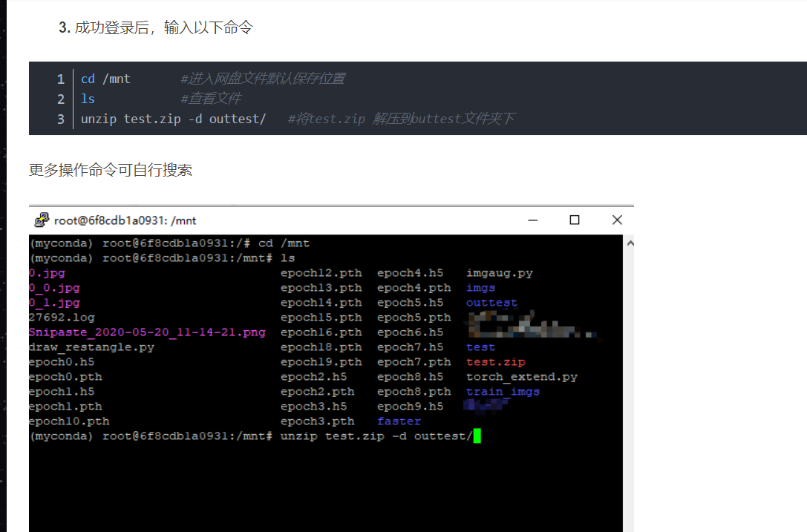Click the 'cd /mnt' code line
Screen dimensions: 807x532
pyautogui.click(x=105, y=79)
